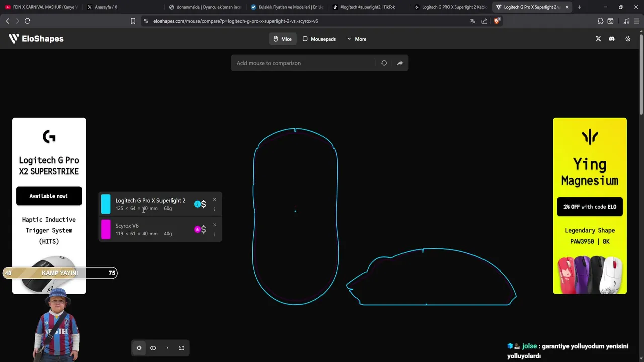The width and height of the screenshot is (644, 362).
Task: Open the Brave Shields icon
Action: coord(497,21)
